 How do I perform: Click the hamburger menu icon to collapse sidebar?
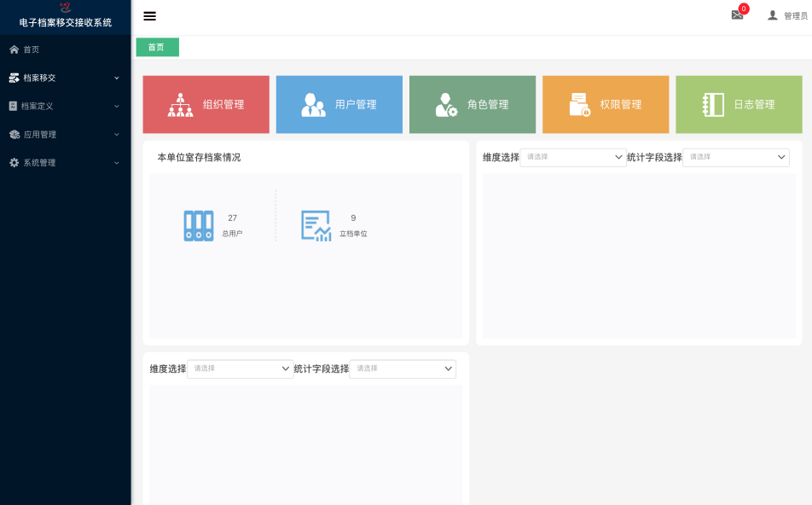150,15
